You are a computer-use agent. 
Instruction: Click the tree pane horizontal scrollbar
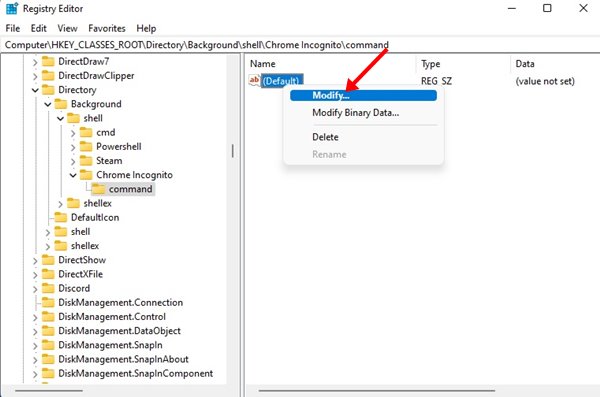coord(49,390)
